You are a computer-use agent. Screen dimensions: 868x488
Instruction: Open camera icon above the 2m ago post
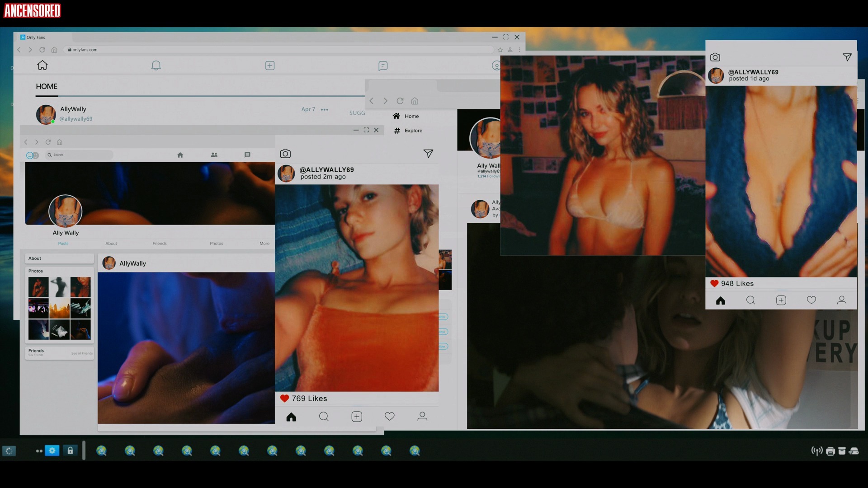[285, 154]
